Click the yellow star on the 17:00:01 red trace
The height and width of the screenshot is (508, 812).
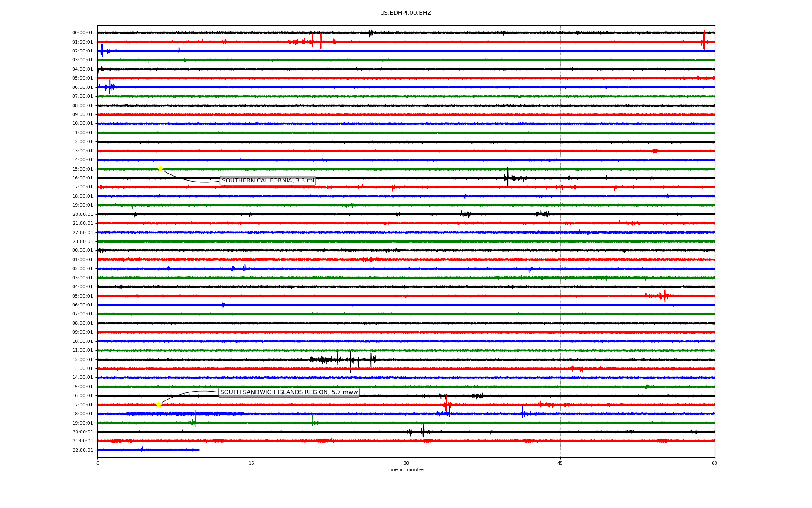[x=159, y=405]
